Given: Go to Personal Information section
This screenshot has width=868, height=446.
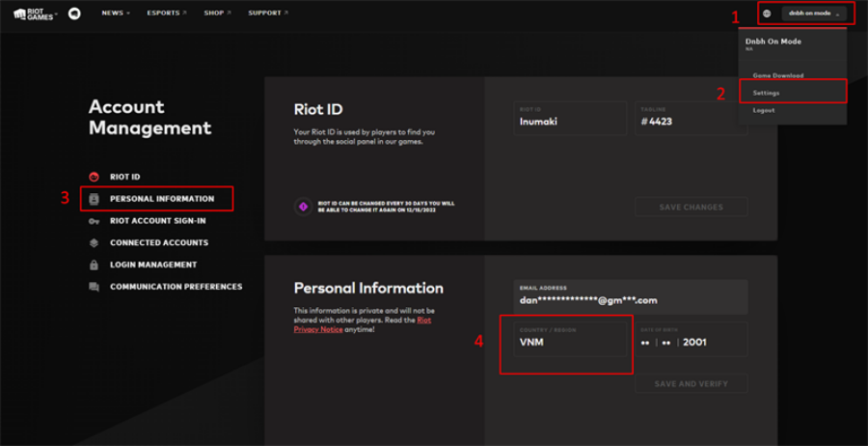Looking at the screenshot, I should 162,198.
